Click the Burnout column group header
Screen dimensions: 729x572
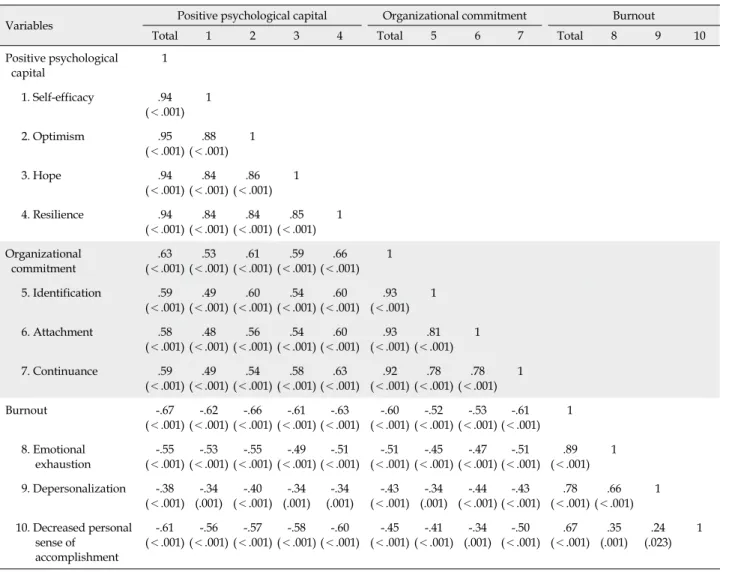[633, 16]
